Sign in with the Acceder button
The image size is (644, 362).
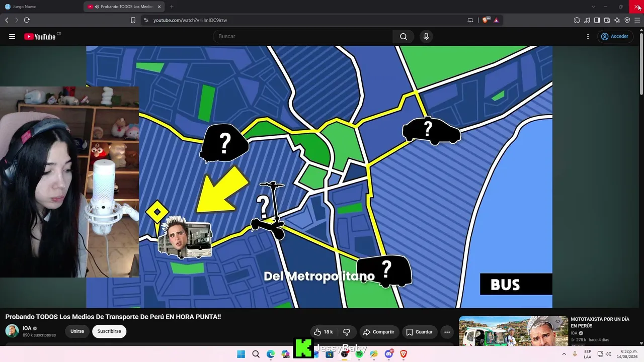pos(615,36)
